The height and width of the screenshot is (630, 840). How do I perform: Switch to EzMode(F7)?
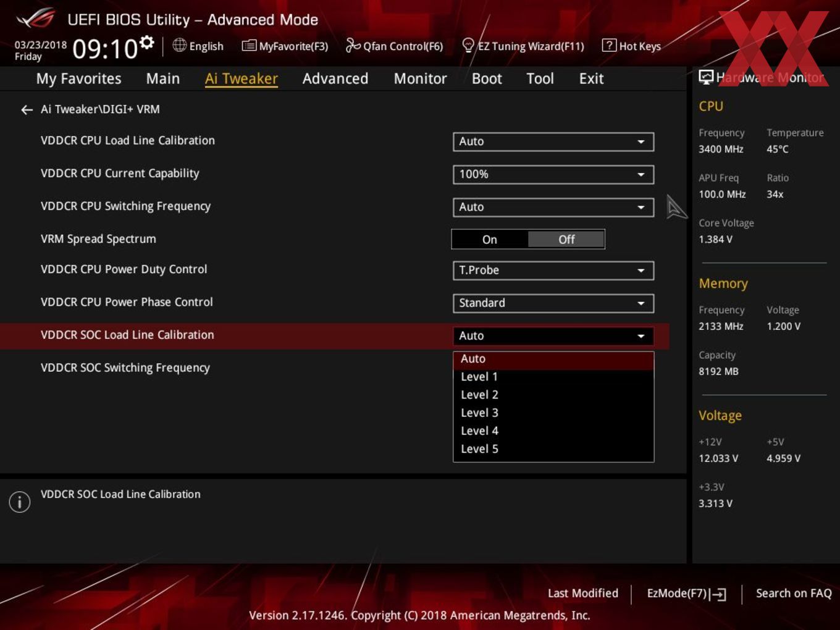[x=686, y=594]
